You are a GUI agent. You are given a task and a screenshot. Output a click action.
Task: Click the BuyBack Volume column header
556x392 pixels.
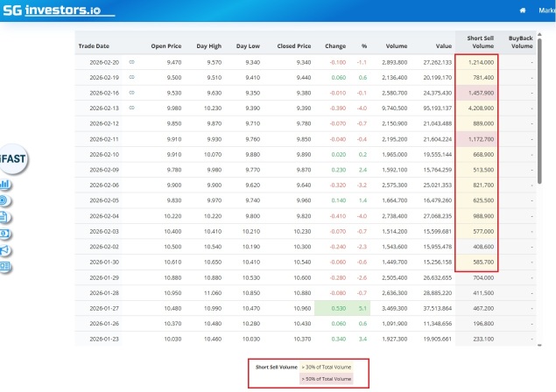pos(521,42)
